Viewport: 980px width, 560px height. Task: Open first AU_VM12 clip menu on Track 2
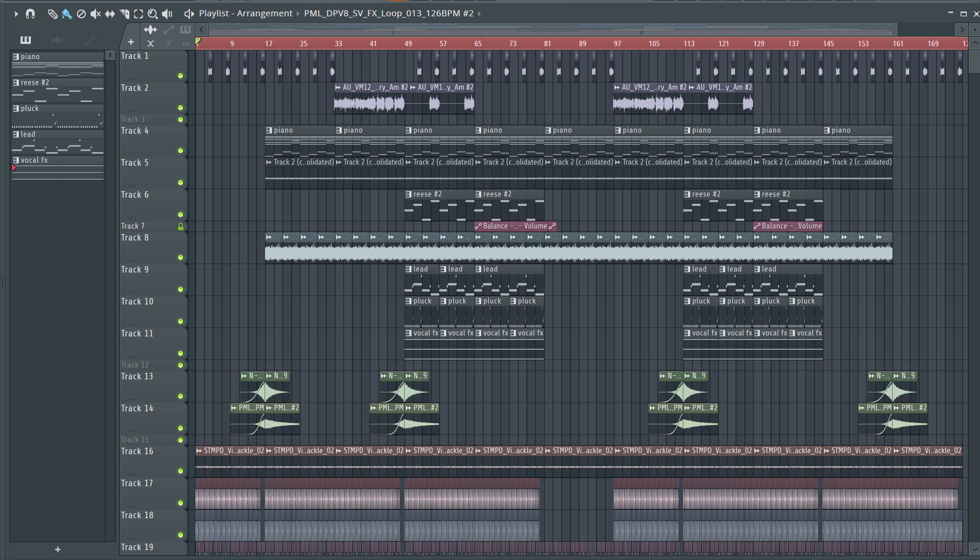coord(338,87)
